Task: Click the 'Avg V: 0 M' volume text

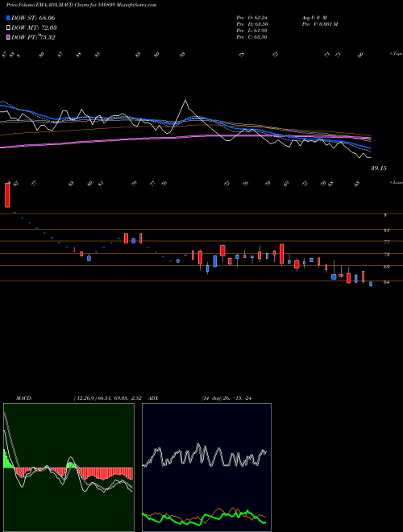Action: pyautogui.click(x=314, y=18)
